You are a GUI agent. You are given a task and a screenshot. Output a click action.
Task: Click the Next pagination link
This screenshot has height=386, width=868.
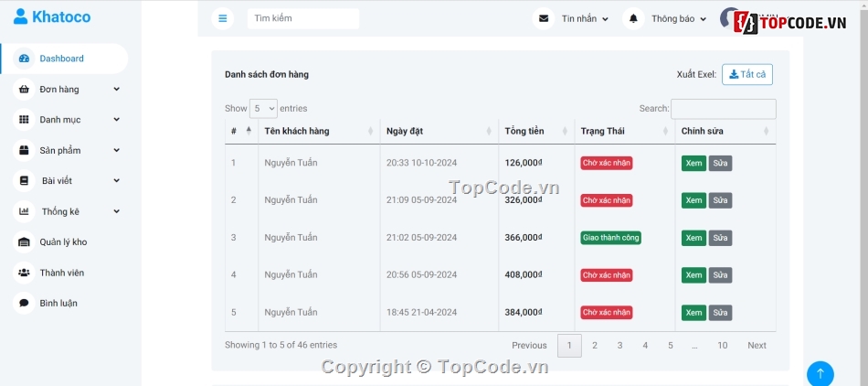(x=757, y=346)
